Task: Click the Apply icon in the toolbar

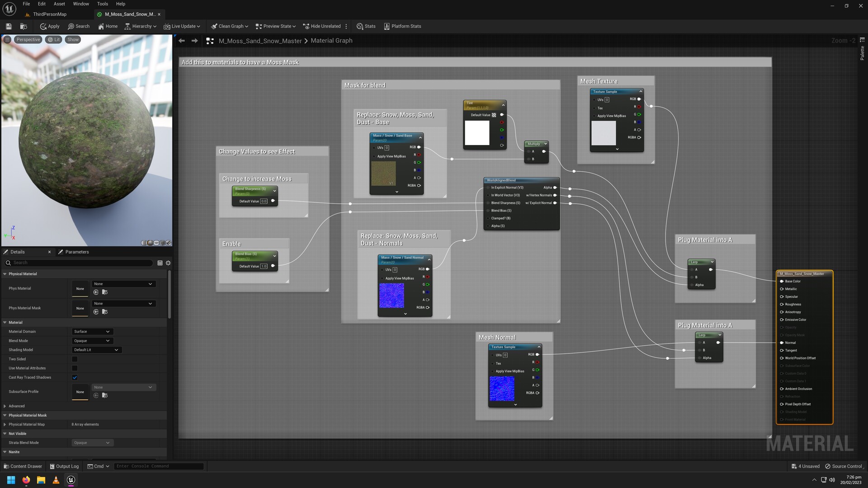Action: click(49, 26)
